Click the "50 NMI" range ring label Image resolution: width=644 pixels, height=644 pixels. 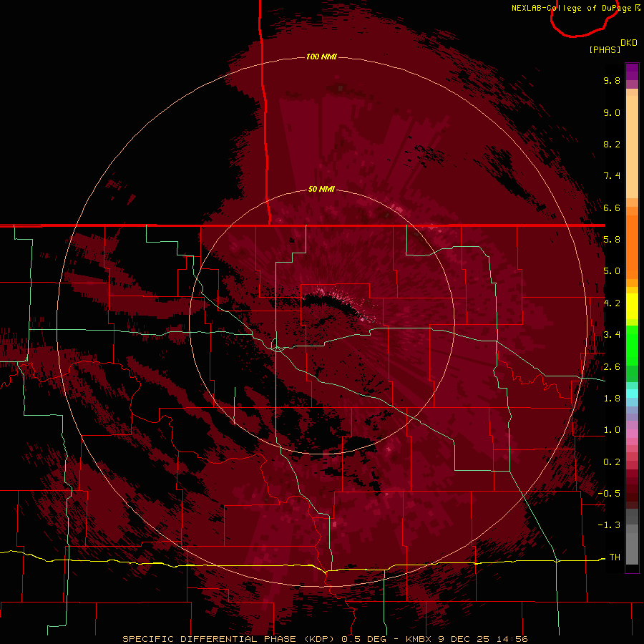[321, 190]
